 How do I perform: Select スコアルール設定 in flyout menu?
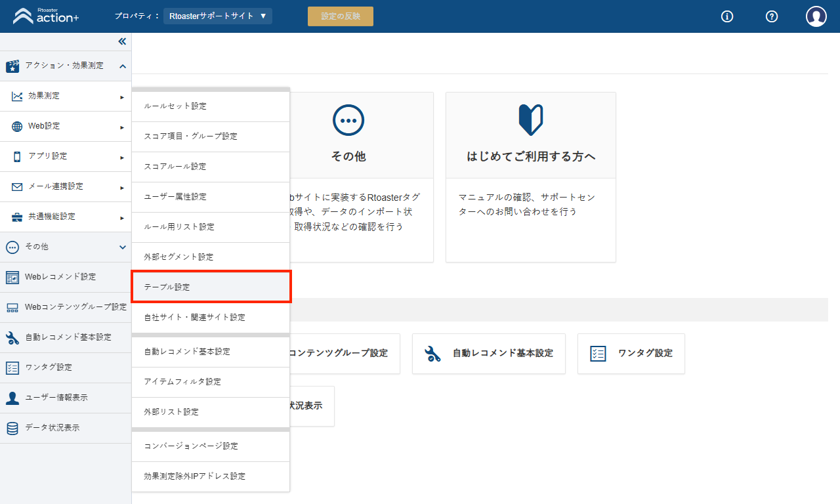pyautogui.click(x=211, y=167)
